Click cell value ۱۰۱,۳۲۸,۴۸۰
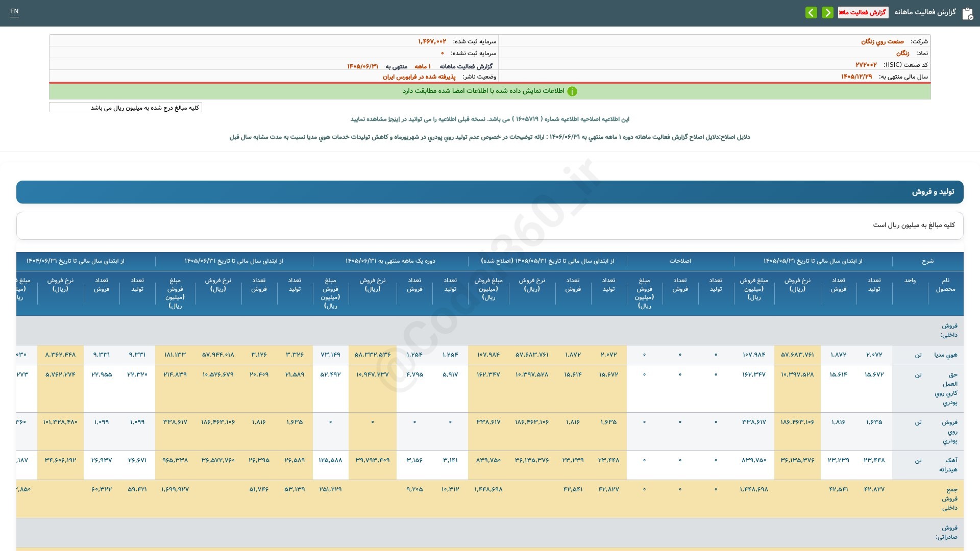Viewport: 980px width, 551px height. [60, 422]
